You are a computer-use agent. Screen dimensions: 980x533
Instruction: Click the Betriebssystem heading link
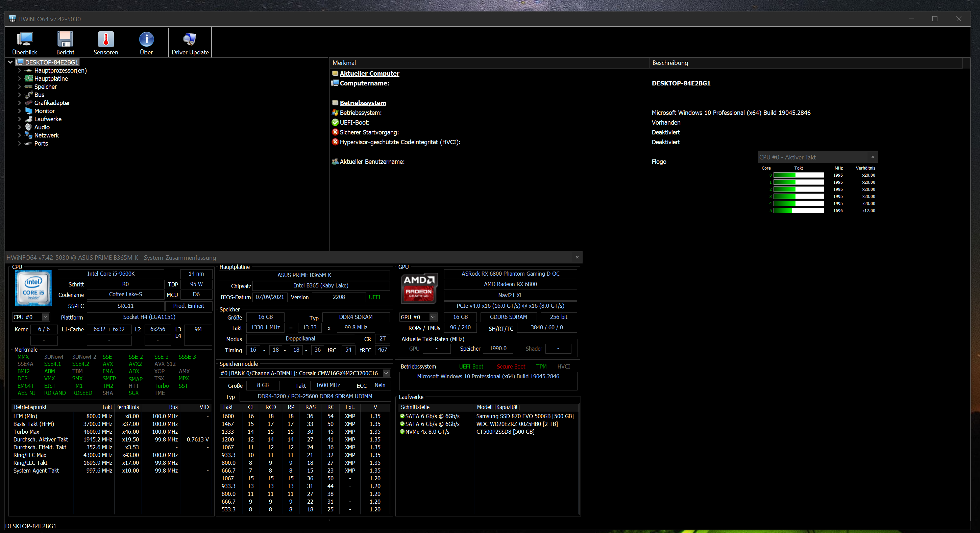363,103
